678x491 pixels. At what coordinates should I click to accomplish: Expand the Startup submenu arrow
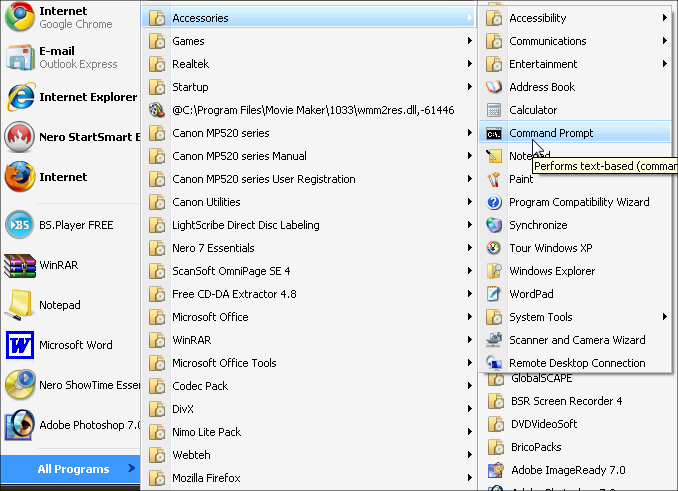click(x=470, y=86)
